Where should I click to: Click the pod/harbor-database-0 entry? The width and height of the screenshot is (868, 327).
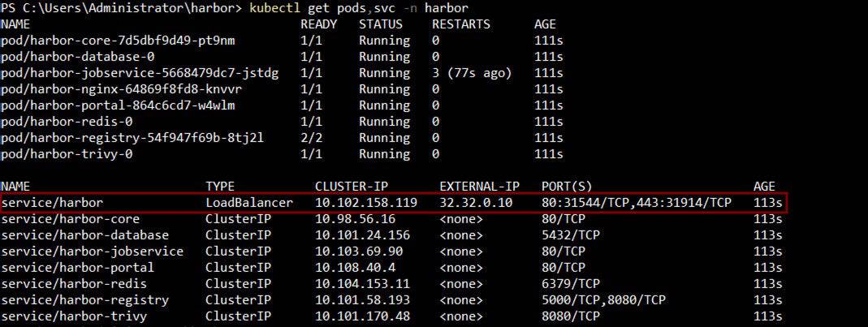click(x=78, y=57)
